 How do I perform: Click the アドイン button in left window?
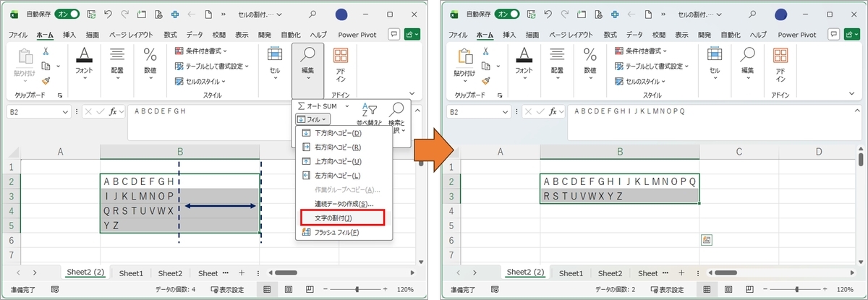(x=341, y=64)
